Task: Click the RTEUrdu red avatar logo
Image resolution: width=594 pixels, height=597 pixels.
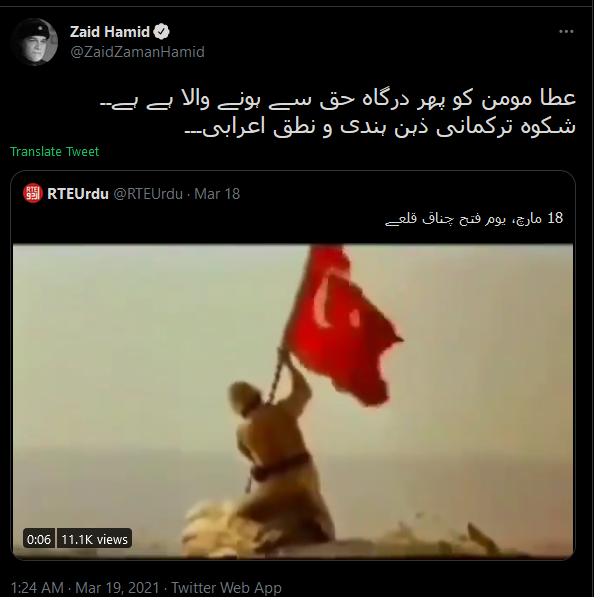Action: pos(33,193)
